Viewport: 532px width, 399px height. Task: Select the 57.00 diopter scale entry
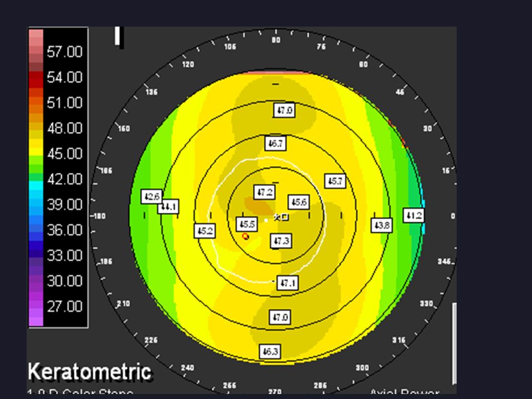pos(64,52)
